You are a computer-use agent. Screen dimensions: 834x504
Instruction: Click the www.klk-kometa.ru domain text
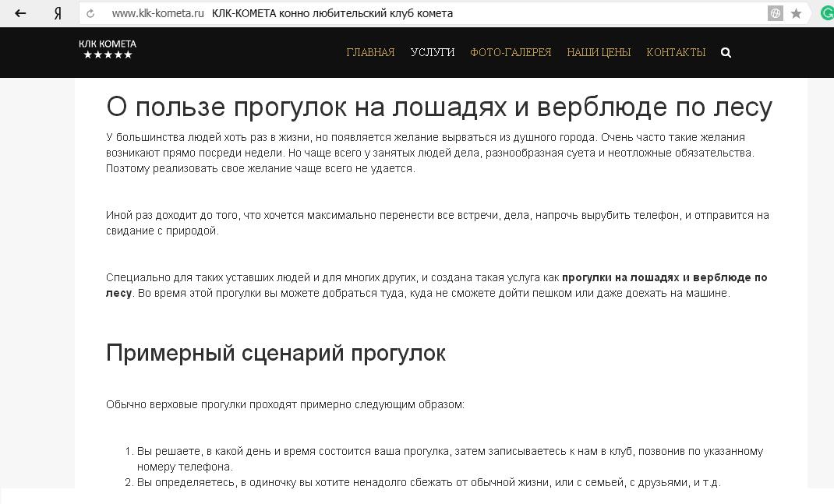tap(157, 13)
